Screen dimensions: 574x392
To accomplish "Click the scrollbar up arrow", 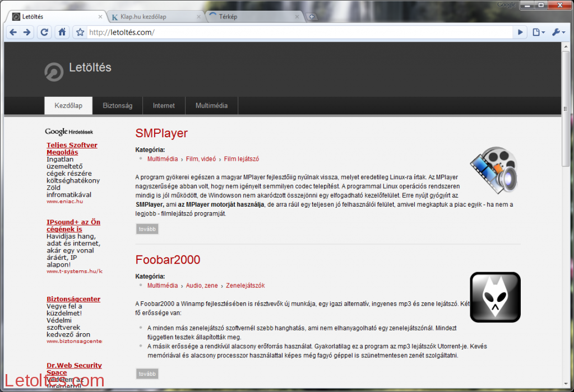I will coord(566,46).
